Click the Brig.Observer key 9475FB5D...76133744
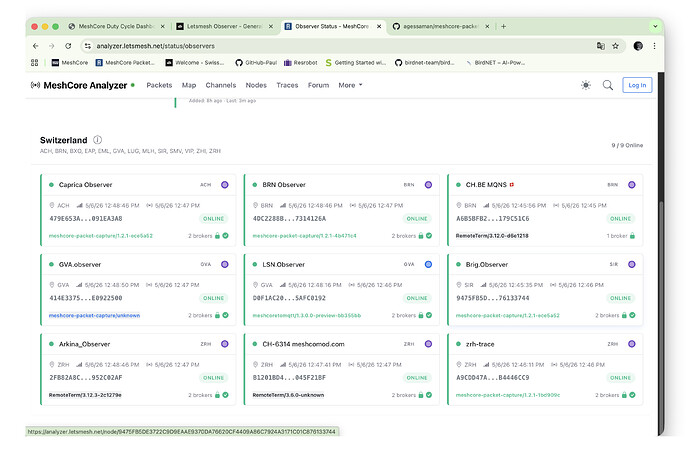Image resolution: width=690 pixels, height=470 pixels. [492, 298]
